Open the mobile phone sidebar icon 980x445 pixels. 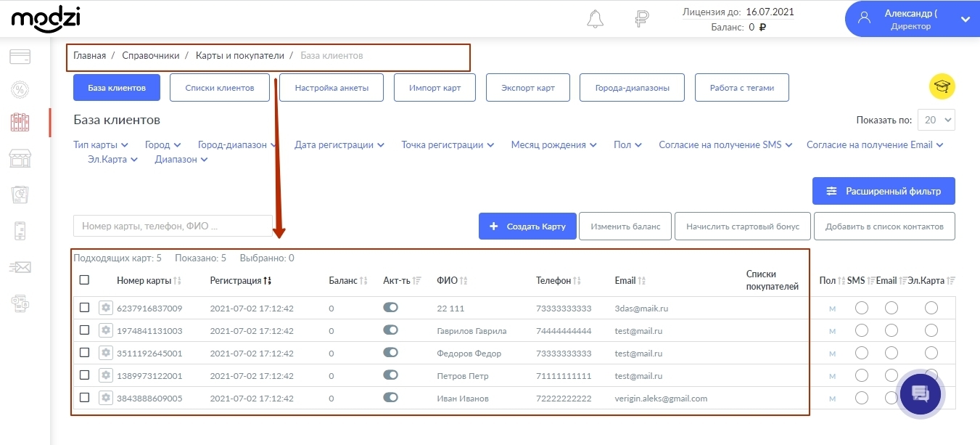pyautogui.click(x=20, y=231)
